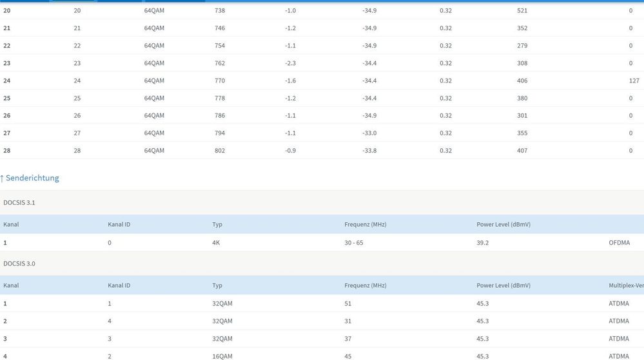The image size is (644, 360).
Task: Select latency 0.32 in the 802 MHz row
Action: coord(445,150)
